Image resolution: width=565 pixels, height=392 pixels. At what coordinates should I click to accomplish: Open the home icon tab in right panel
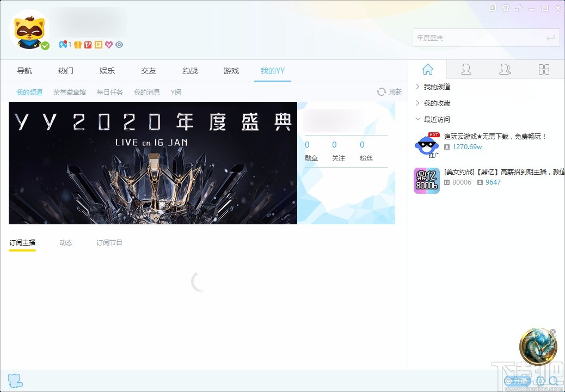[x=428, y=69]
